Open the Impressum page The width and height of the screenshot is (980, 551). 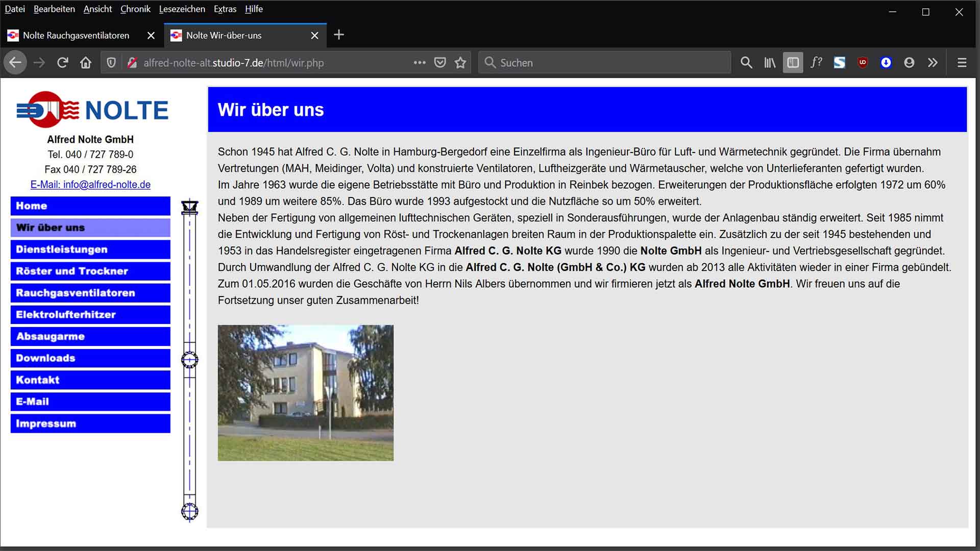point(90,423)
